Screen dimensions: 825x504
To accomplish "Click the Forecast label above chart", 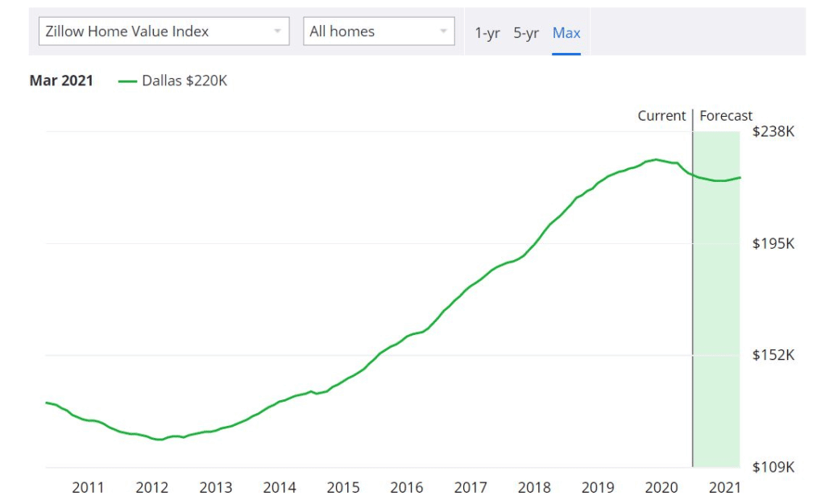I will pyautogui.click(x=726, y=116).
